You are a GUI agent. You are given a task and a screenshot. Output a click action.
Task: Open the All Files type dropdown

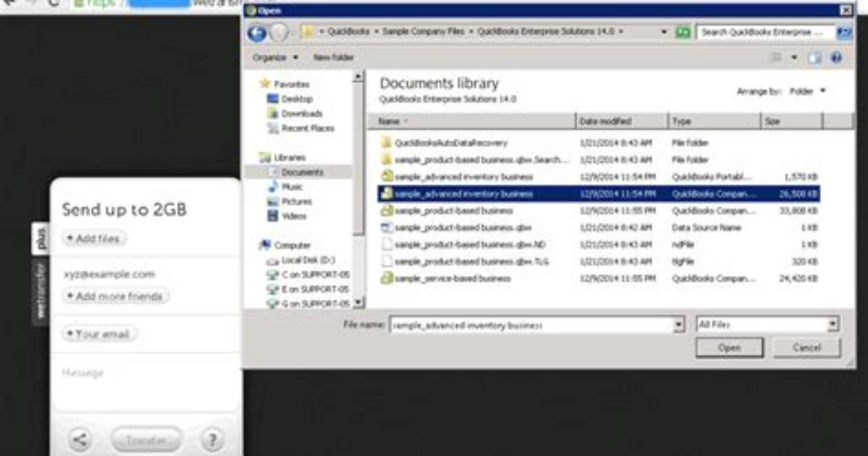pyautogui.click(x=767, y=325)
